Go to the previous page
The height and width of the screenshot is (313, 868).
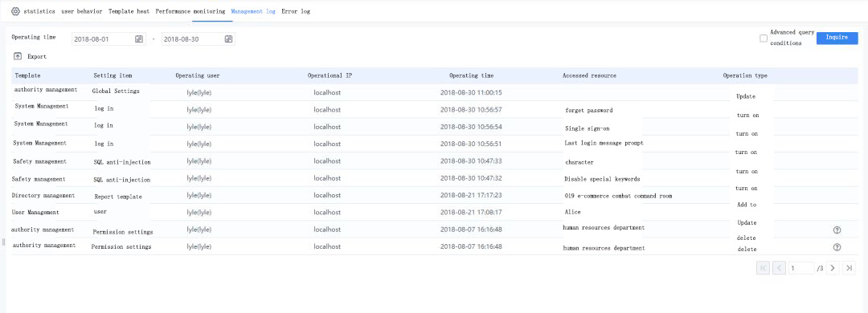pyautogui.click(x=780, y=267)
